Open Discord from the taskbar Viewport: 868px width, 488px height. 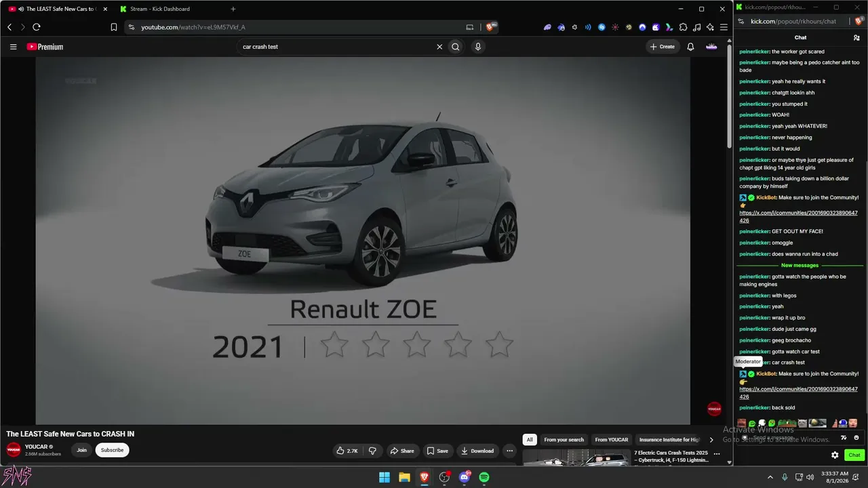pos(465,477)
